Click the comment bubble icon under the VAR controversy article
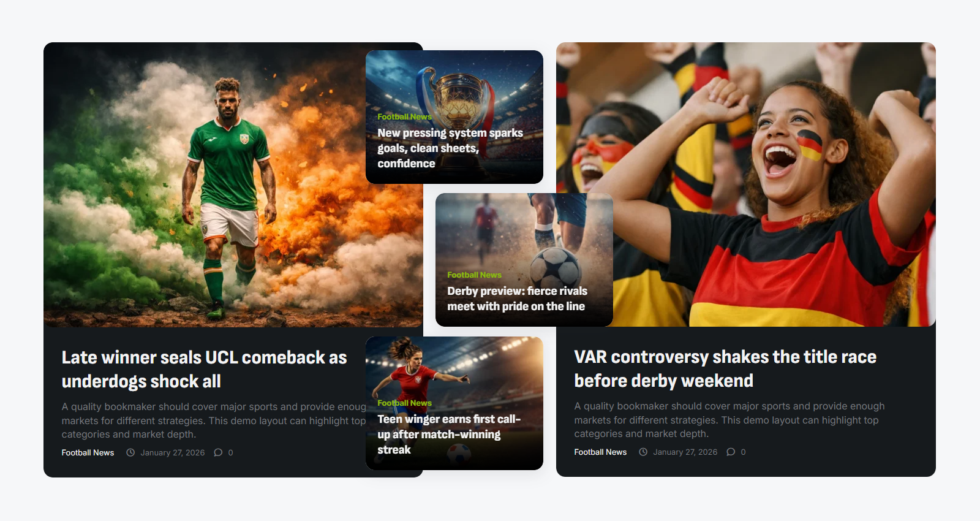The width and height of the screenshot is (980, 521). click(x=731, y=452)
